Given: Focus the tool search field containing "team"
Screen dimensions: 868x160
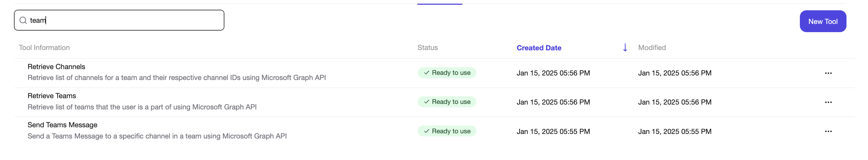Looking at the screenshot, I should 119,20.
